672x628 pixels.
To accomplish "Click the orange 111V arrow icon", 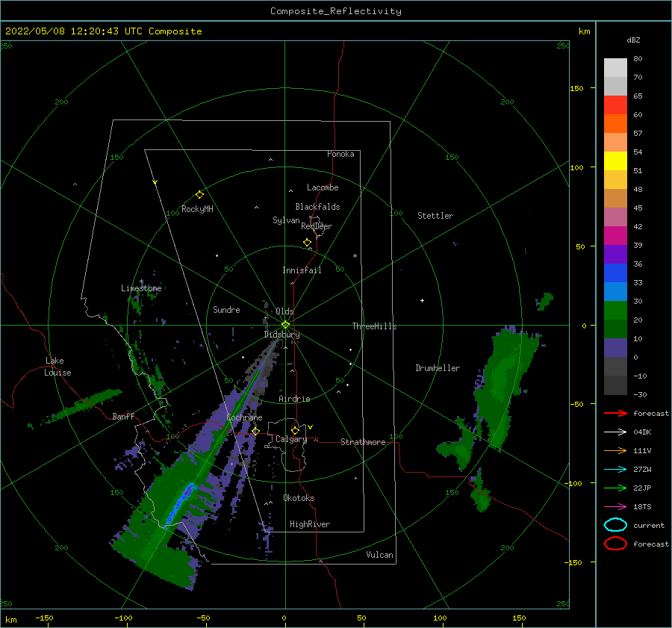I will coord(615,450).
